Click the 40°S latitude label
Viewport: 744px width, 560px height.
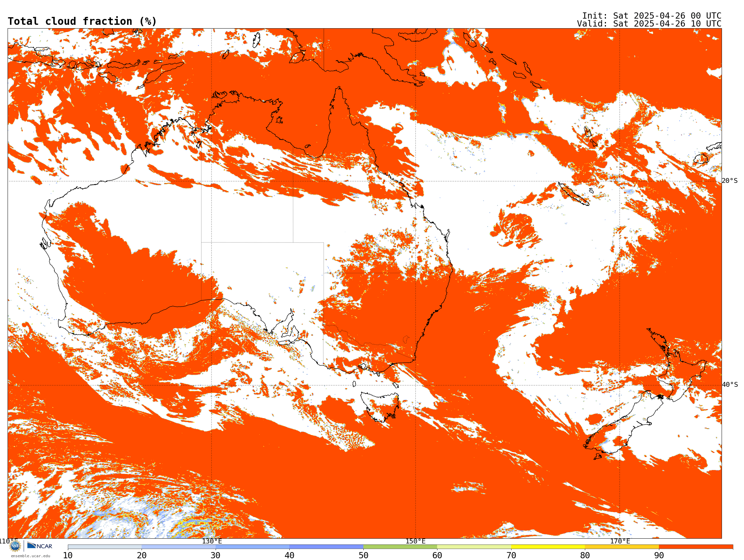tap(730, 385)
